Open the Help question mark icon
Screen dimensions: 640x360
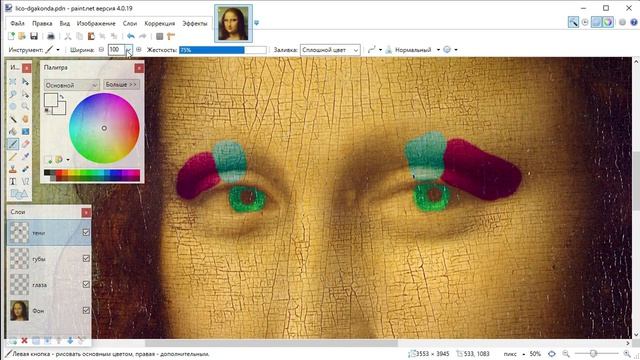pyautogui.click(x=633, y=22)
